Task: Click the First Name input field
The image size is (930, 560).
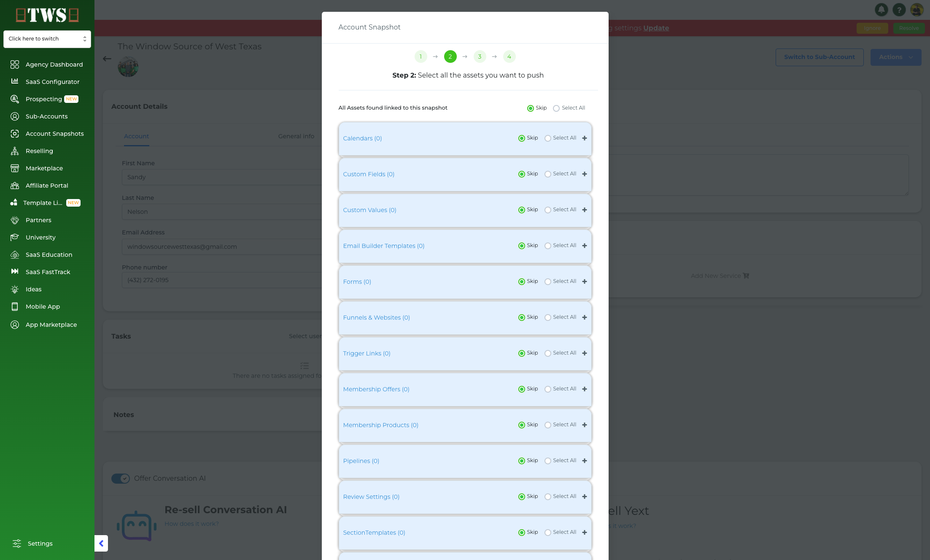Action: pyautogui.click(x=222, y=177)
